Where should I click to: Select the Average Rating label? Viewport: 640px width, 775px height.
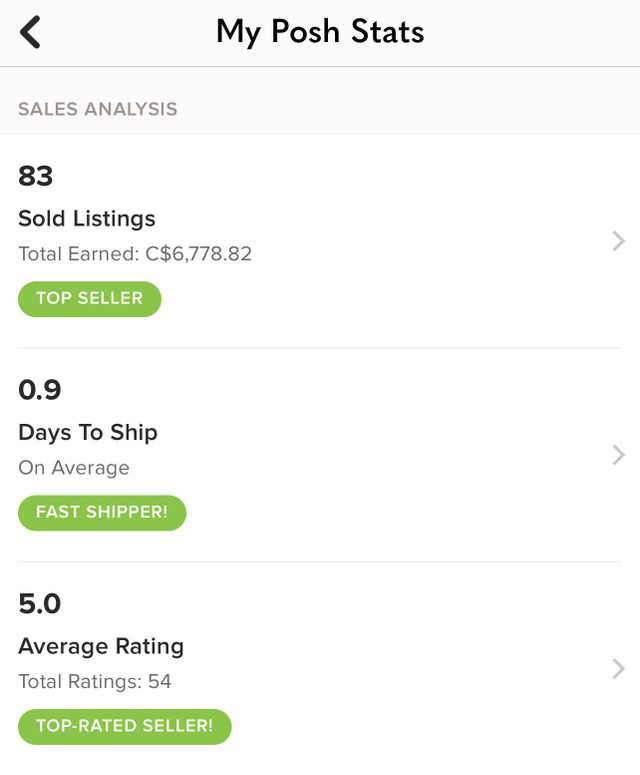click(x=101, y=646)
